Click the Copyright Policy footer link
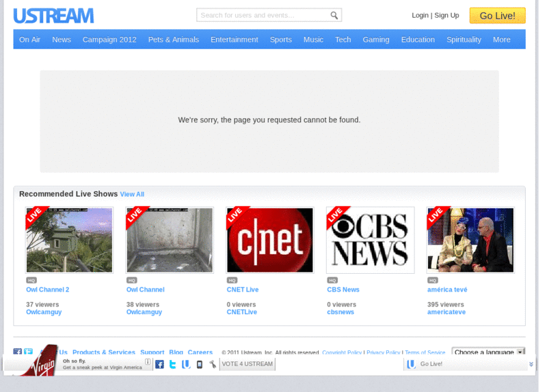547x392 pixels. tap(342, 352)
